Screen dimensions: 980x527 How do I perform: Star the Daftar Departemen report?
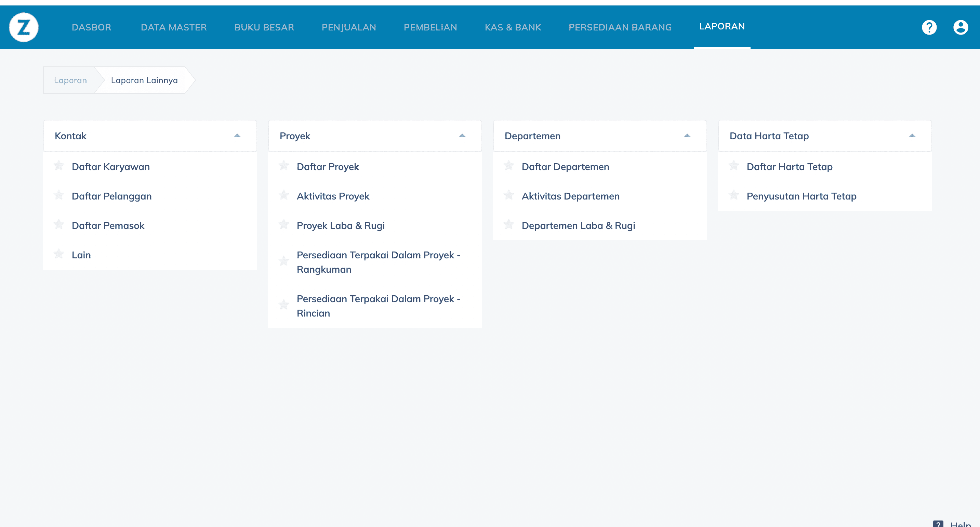[x=509, y=166]
